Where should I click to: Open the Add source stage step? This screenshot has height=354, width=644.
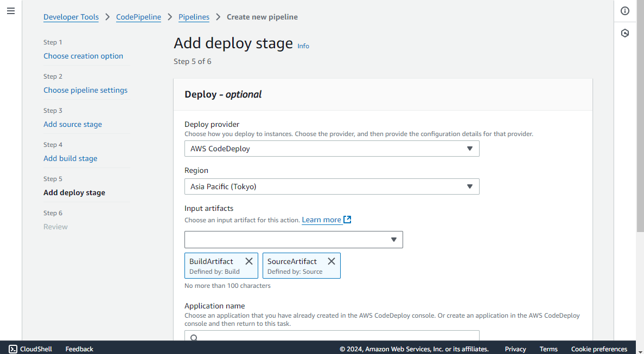click(x=73, y=124)
